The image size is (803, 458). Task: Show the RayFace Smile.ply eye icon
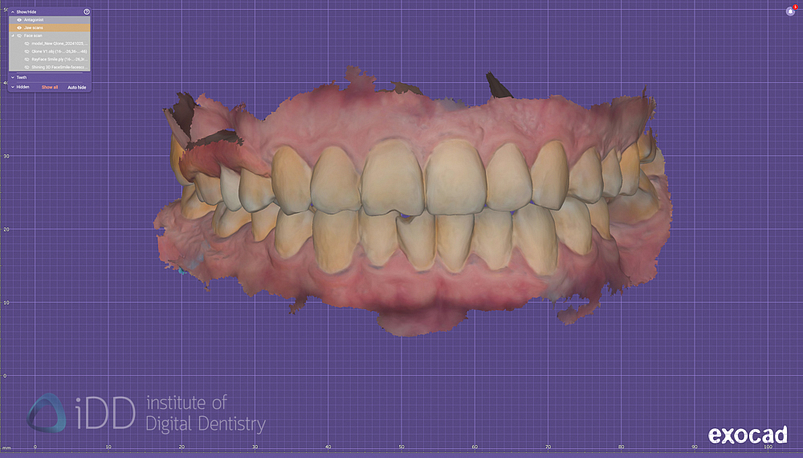pos(26,60)
